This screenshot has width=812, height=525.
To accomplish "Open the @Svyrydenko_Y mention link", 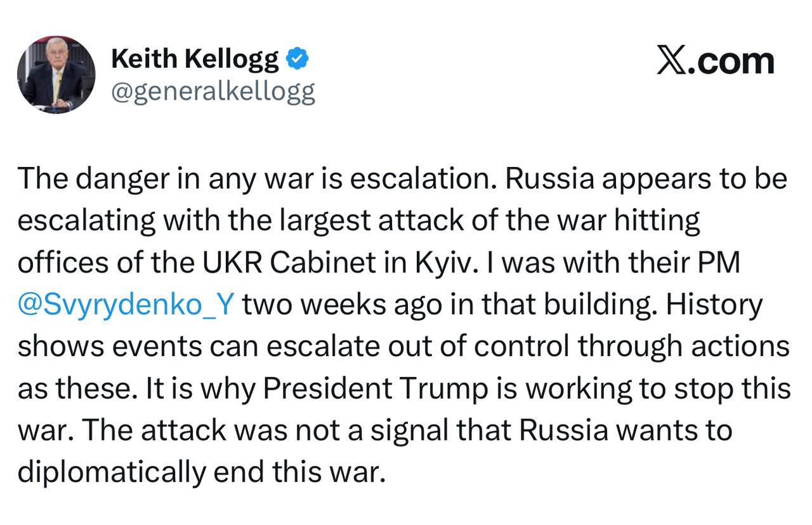I will (x=126, y=305).
